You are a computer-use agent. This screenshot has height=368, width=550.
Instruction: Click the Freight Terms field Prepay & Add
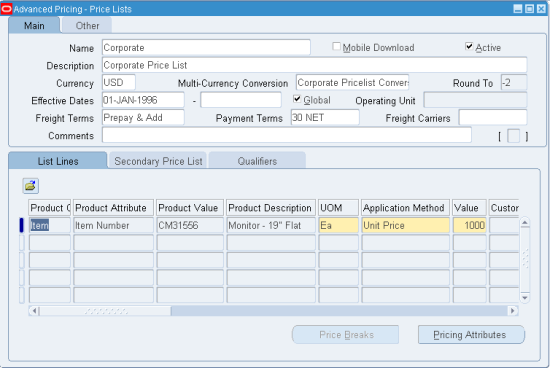click(143, 118)
